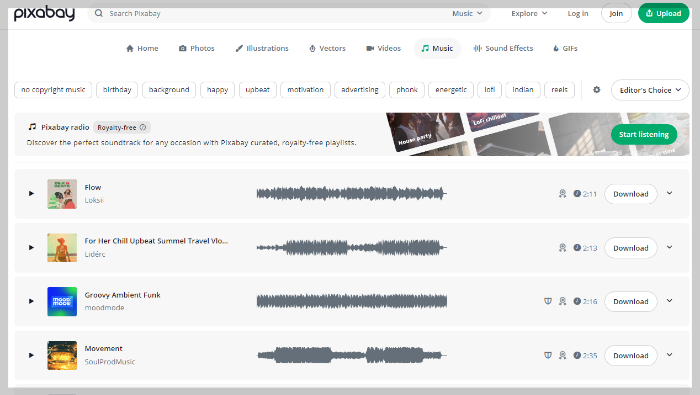Expand details chevron for Groovy Ambient Funk

tap(670, 301)
